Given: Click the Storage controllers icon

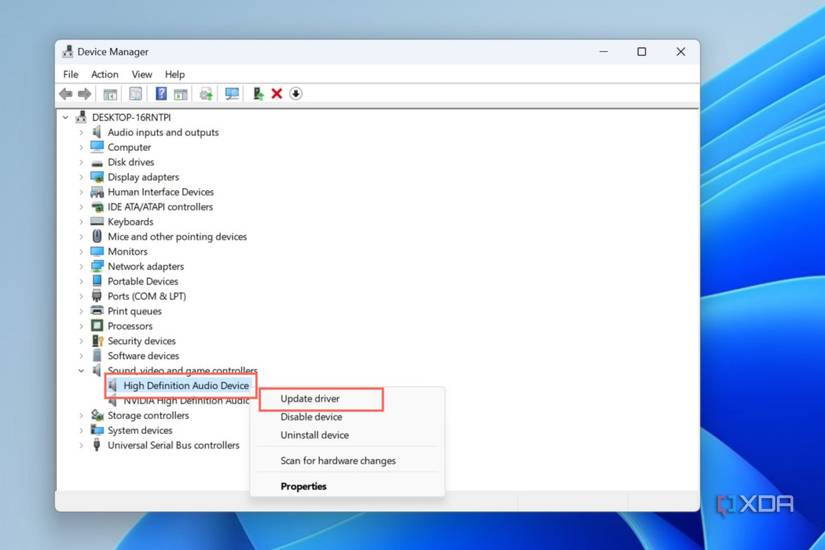Looking at the screenshot, I should (97, 415).
